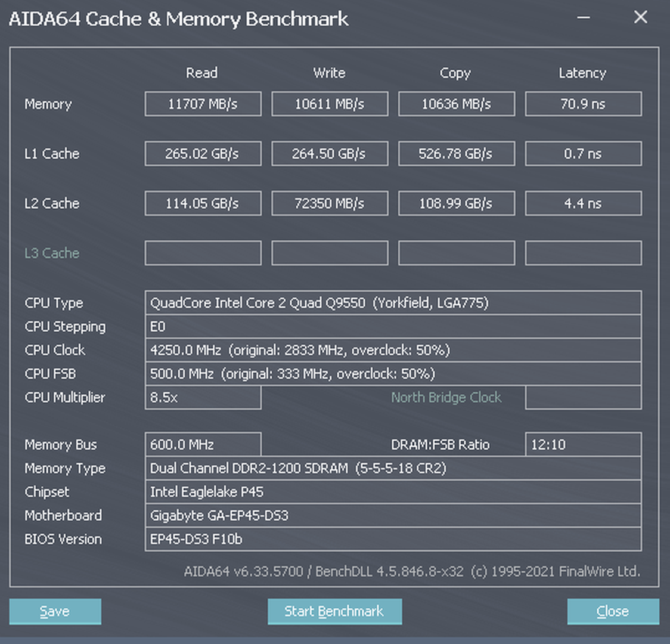Click the empty L3 Cache Latency field
Screen dimensions: 670x644
[583, 253]
